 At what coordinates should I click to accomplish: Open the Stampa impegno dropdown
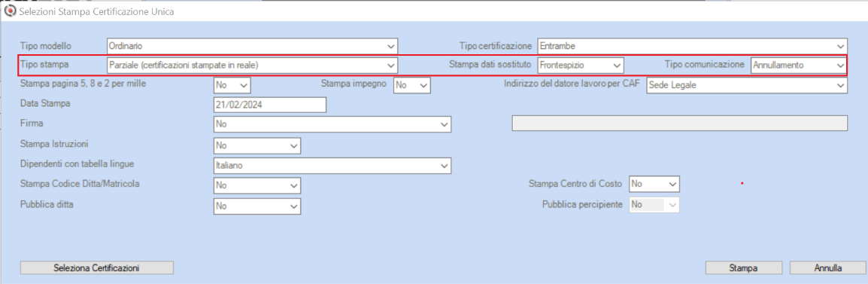411,85
